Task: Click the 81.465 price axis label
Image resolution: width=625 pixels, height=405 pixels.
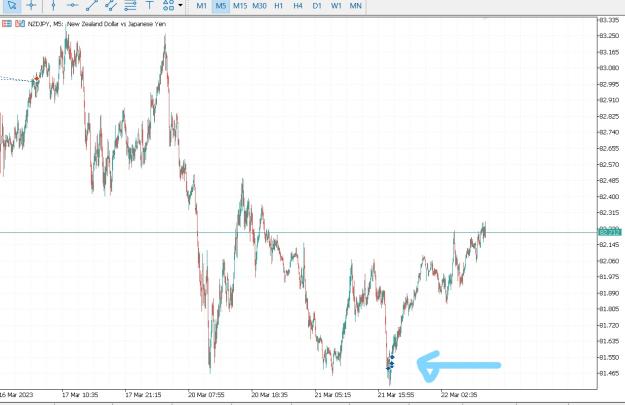Action: [609, 374]
